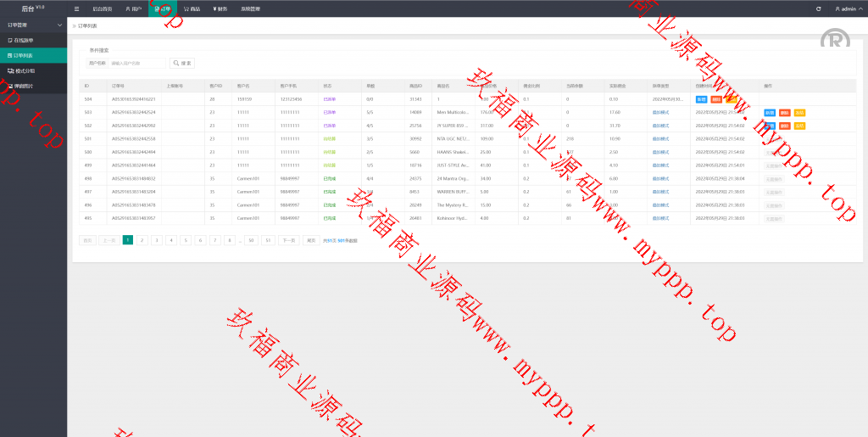The width and height of the screenshot is (868, 437).
Task: Open 系统管理 in the top menu
Action: (x=251, y=8)
